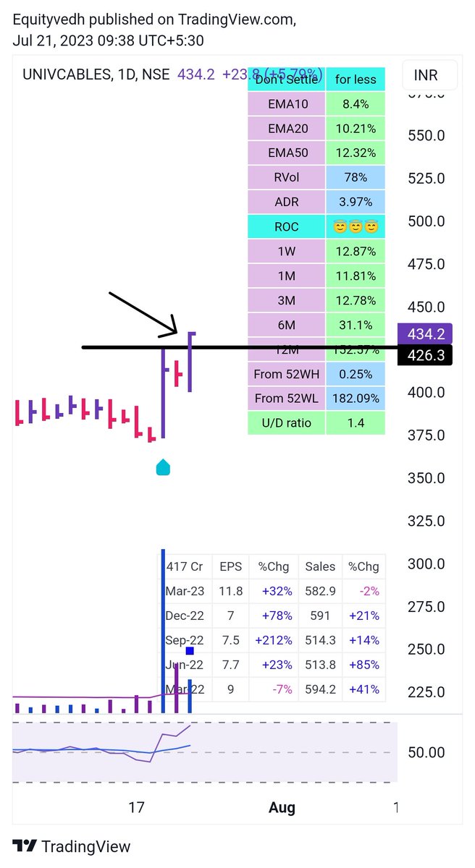Select the Dec-22 row label
Screen dimensions: 475x868
coord(185,616)
